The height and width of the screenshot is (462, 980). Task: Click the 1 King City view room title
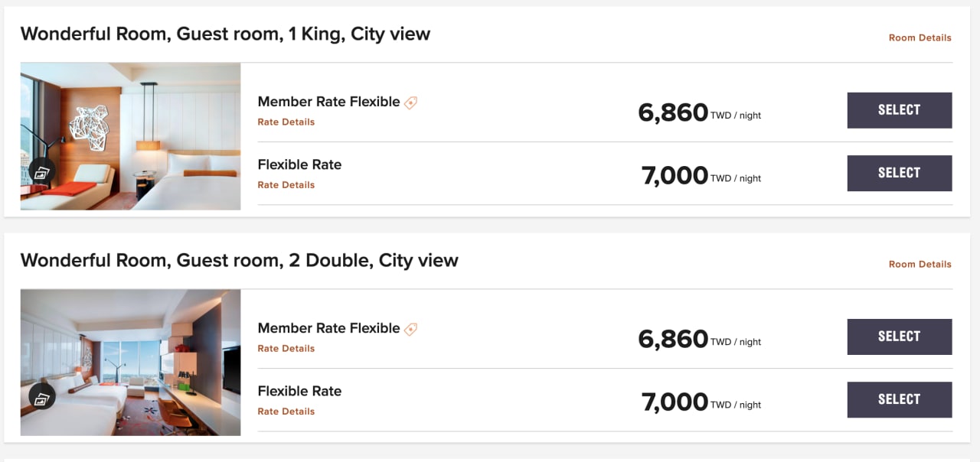(225, 34)
